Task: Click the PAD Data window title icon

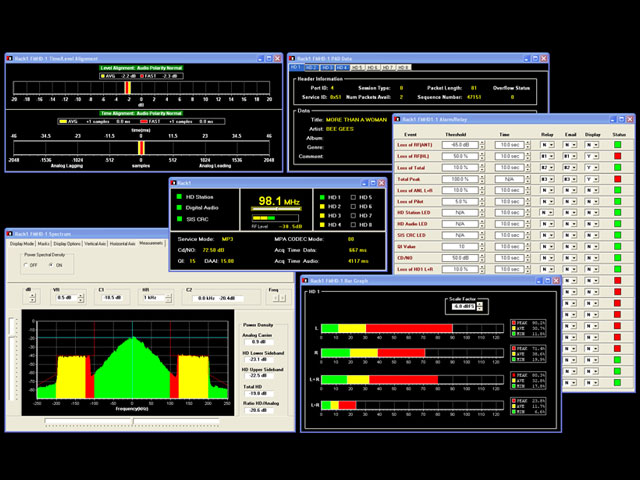Action: pyautogui.click(x=292, y=58)
